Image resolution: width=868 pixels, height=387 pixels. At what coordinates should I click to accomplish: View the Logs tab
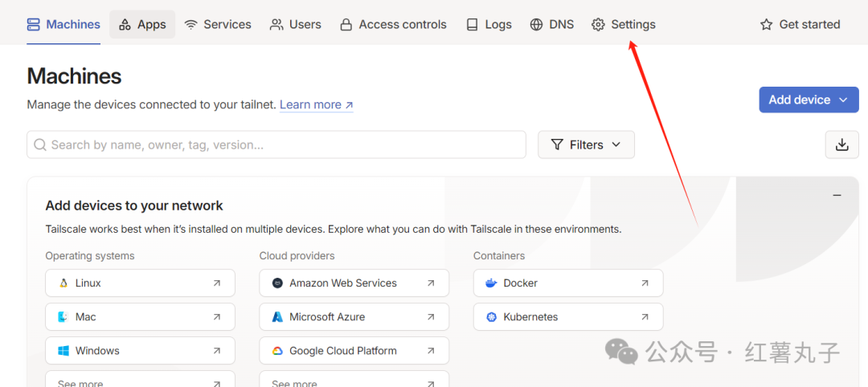point(489,24)
